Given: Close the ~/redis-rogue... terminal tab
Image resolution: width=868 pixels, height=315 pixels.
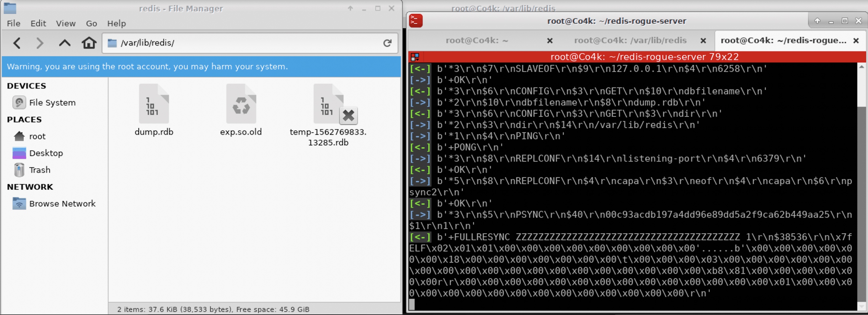Looking at the screenshot, I should (x=856, y=41).
